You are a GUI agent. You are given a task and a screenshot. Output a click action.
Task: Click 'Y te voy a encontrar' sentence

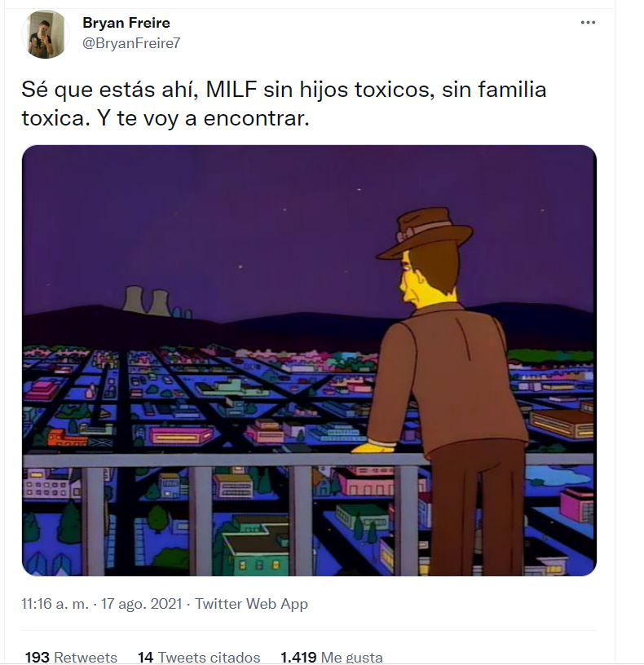tap(203, 118)
